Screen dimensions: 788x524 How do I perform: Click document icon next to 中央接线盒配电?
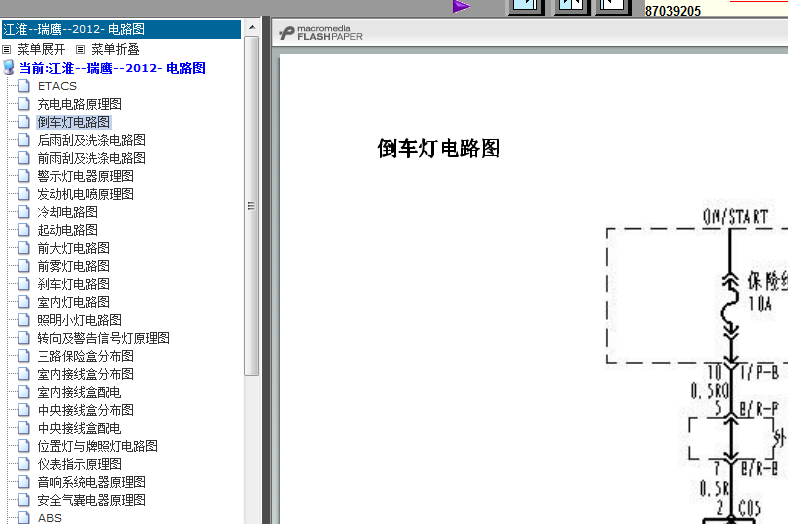pyautogui.click(x=24, y=428)
